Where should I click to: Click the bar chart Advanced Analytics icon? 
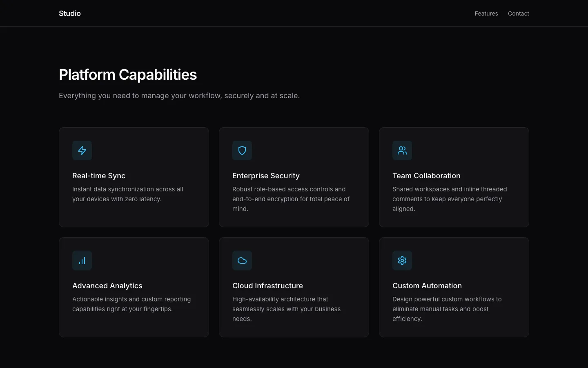(82, 260)
